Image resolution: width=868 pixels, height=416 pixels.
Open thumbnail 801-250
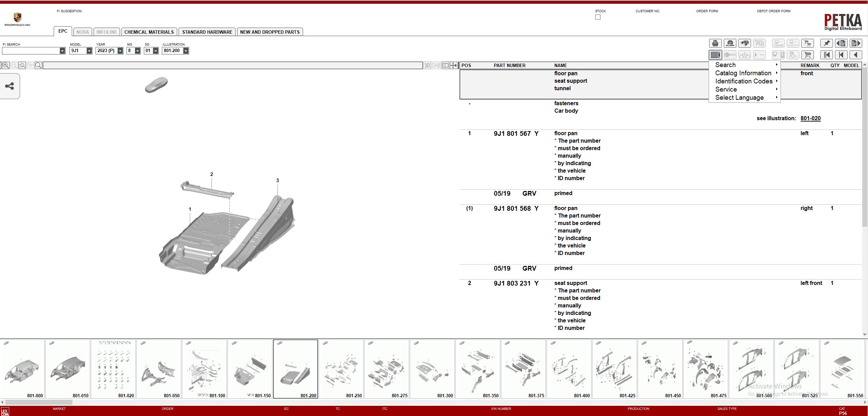point(341,369)
